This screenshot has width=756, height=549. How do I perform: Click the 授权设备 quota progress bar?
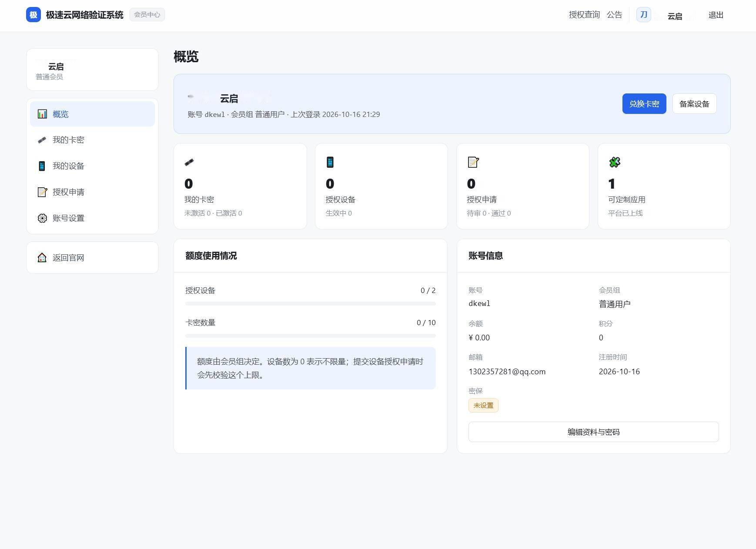click(310, 303)
